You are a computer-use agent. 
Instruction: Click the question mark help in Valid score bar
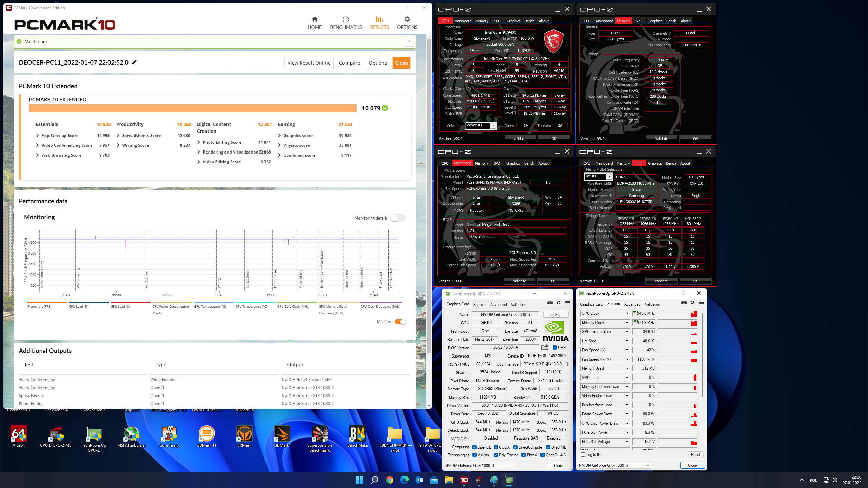coord(409,42)
